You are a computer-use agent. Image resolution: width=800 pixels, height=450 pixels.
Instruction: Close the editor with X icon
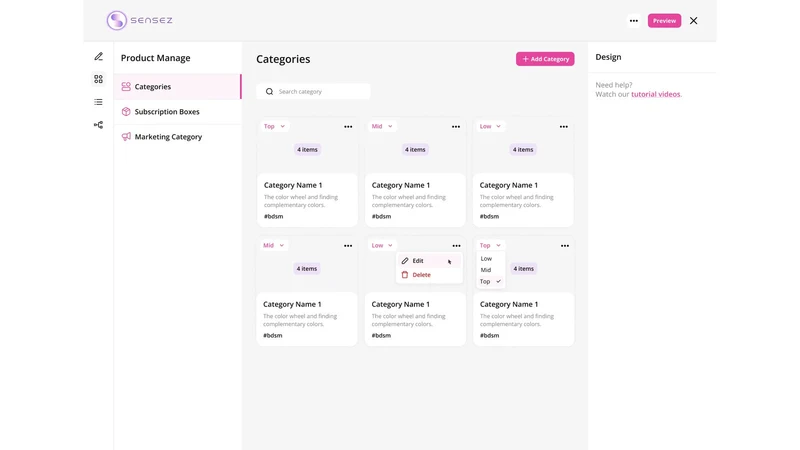coord(693,21)
